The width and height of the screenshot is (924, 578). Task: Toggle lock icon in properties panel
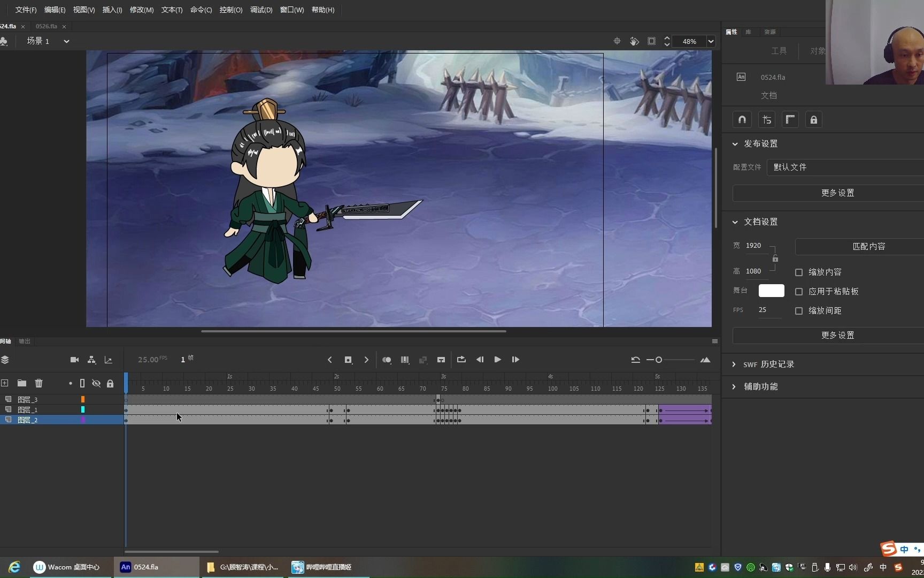[x=814, y=120]
